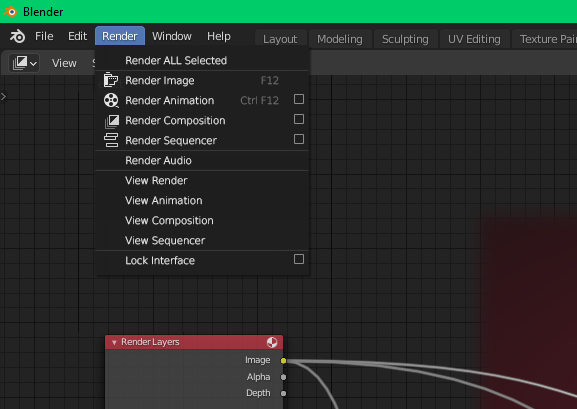Switch to the Texture Paint workspace tab

pos(545,39)
